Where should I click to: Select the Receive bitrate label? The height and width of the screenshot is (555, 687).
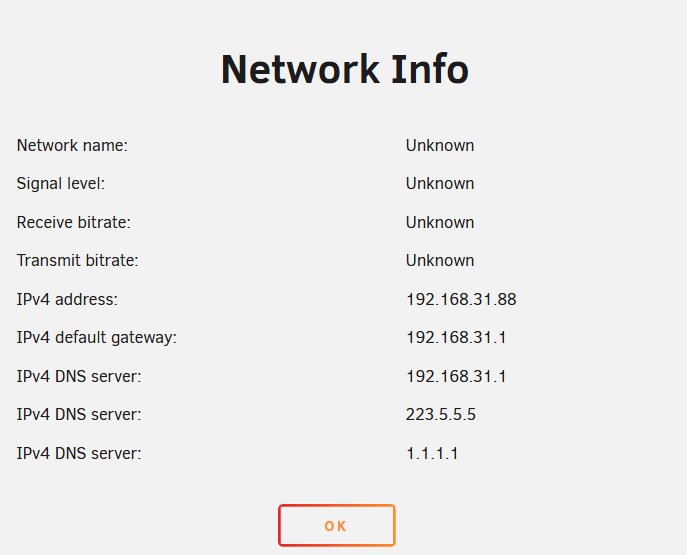[x=74, y=222]
